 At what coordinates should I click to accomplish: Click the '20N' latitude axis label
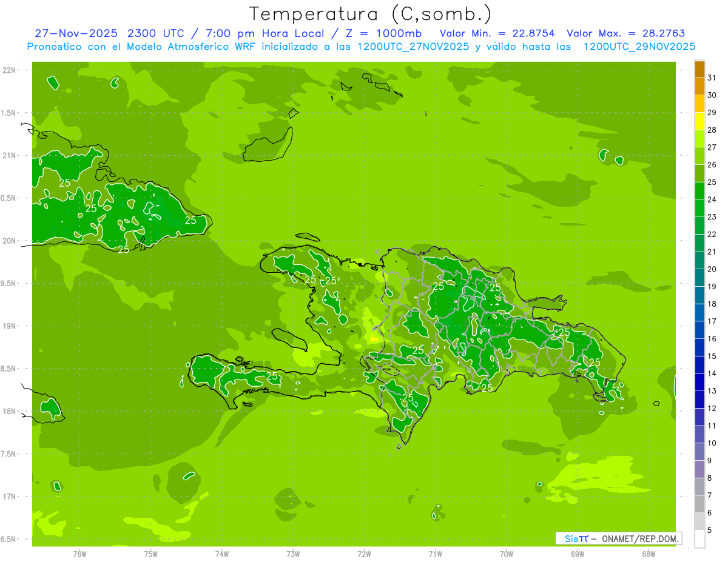pyautogui.click(x=10, y=241)
